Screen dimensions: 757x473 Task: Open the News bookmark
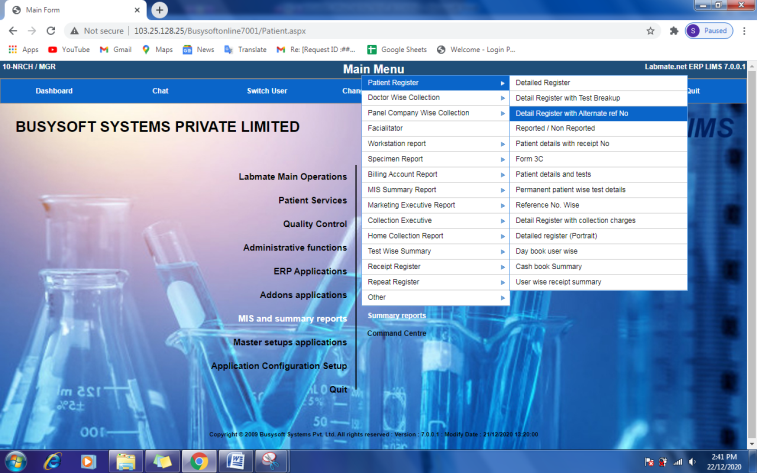[x=198, y=49]
